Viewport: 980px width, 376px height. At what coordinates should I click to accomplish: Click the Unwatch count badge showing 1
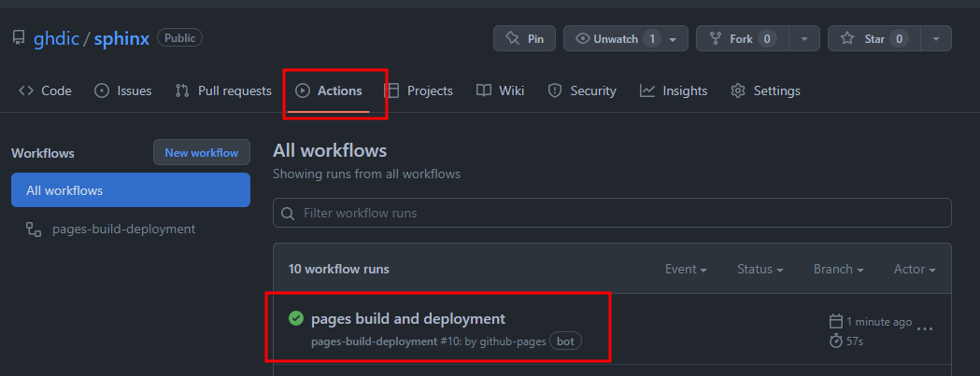(652, 39)
